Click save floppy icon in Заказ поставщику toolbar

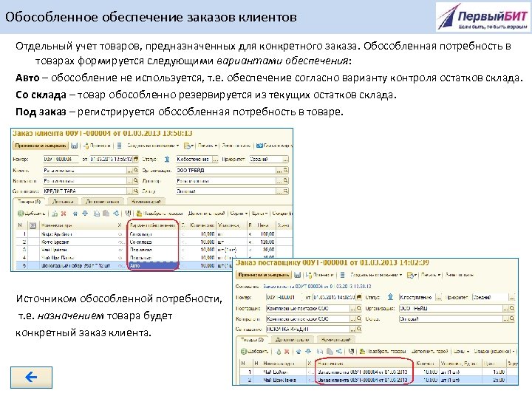pyautogui.click(x=298, y=275)
